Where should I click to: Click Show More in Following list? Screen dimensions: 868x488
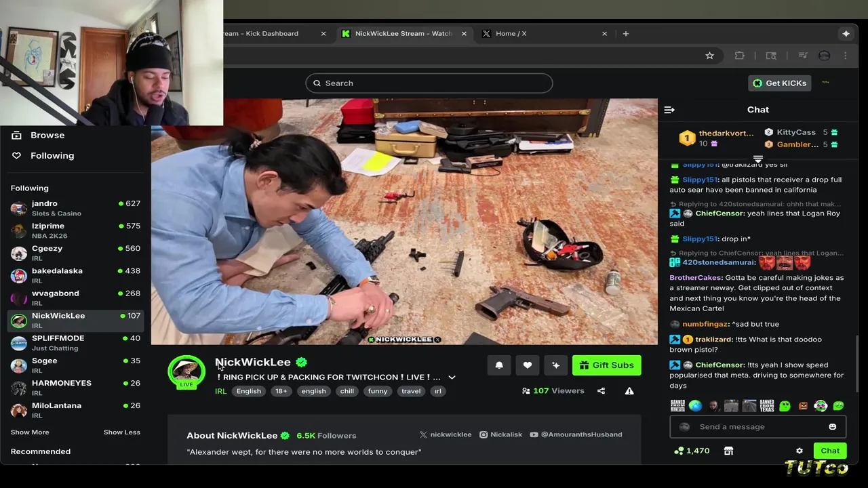pos(30,432)
